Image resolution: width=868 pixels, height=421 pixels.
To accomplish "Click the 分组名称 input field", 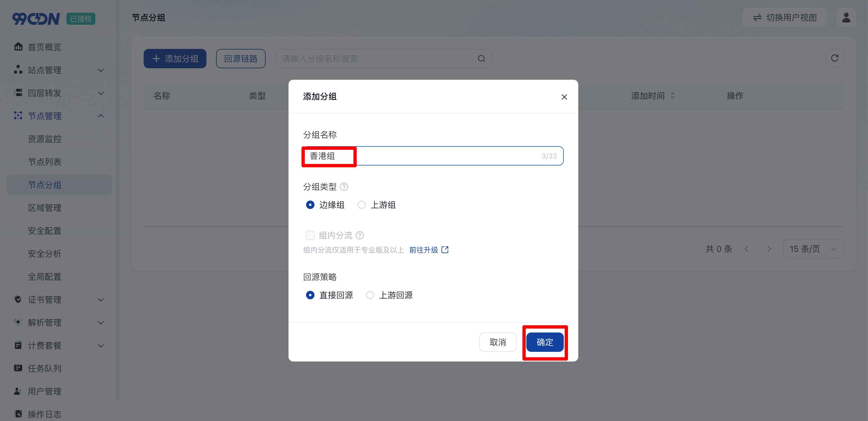I will coord(433,156).
